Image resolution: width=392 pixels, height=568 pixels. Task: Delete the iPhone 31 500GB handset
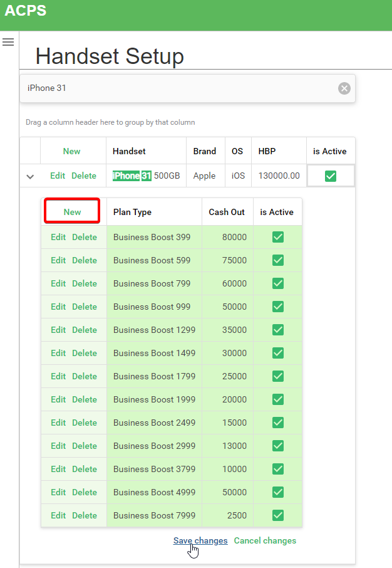tap(84, 176)
